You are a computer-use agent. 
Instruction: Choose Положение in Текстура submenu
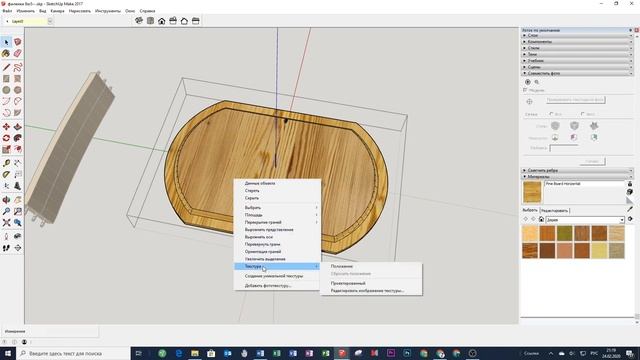[342, 266]
